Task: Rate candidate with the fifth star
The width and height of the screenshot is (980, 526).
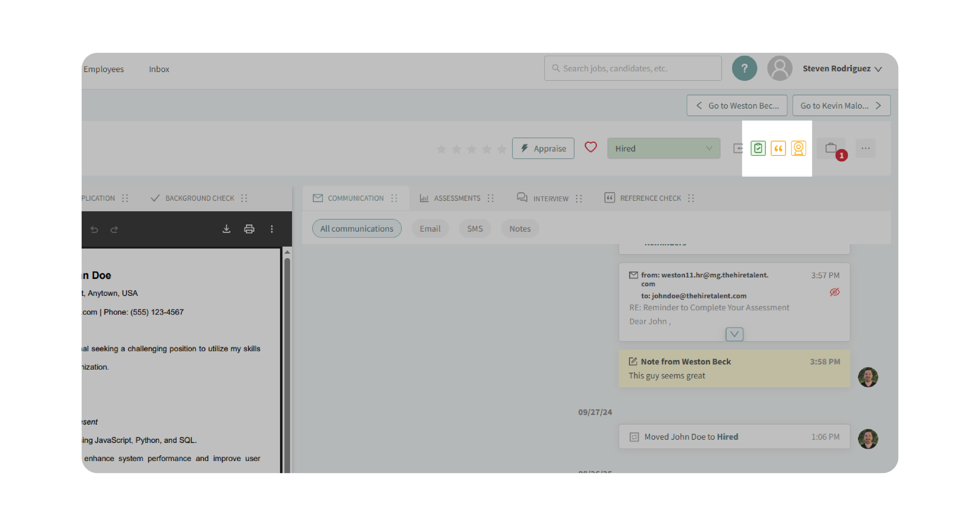Action: coord(502,149)
